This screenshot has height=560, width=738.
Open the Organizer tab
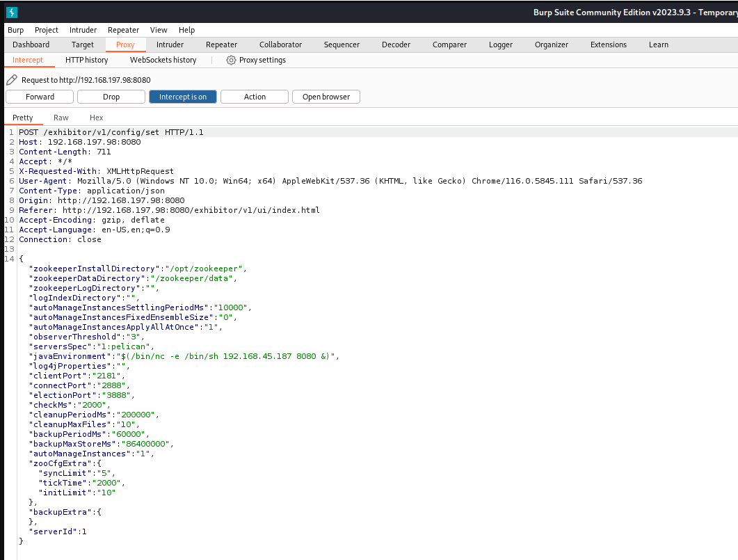[551, 45]
